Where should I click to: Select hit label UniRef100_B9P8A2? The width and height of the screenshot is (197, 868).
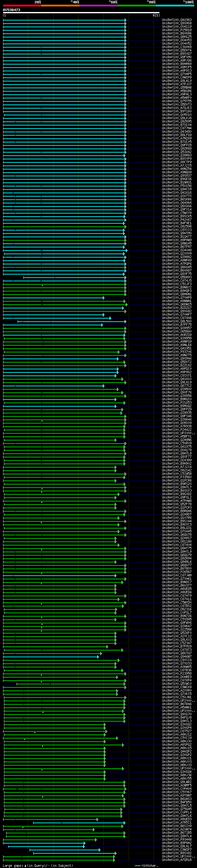(177, 843)
